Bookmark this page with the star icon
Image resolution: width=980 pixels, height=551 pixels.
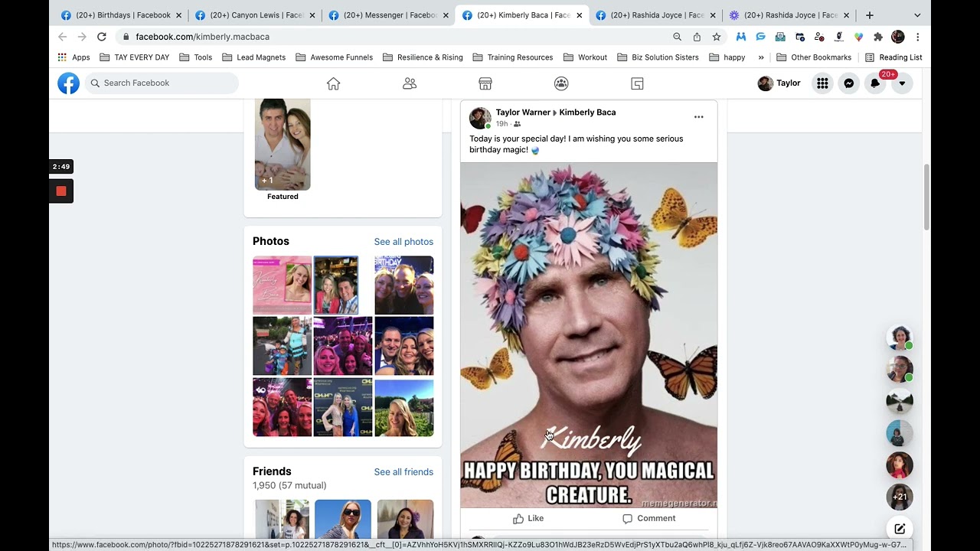click(717, 37)
